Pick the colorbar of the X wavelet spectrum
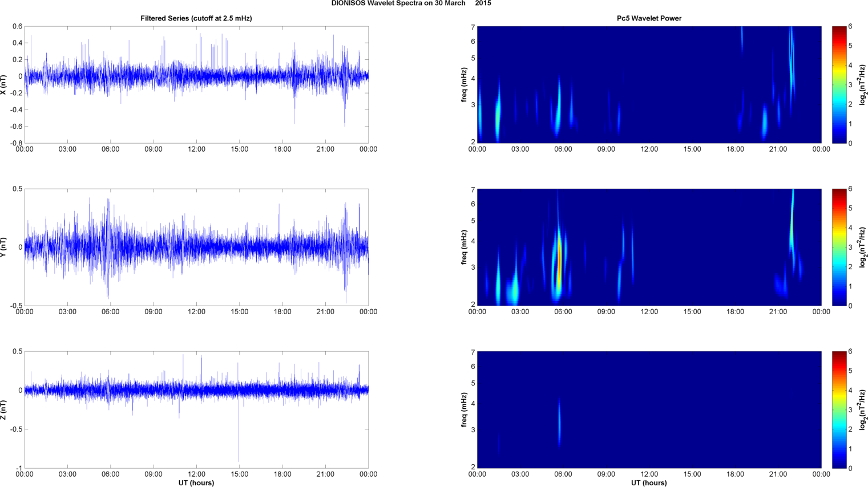868x487 pixels. pyautogui.click(x=839, y=84)
